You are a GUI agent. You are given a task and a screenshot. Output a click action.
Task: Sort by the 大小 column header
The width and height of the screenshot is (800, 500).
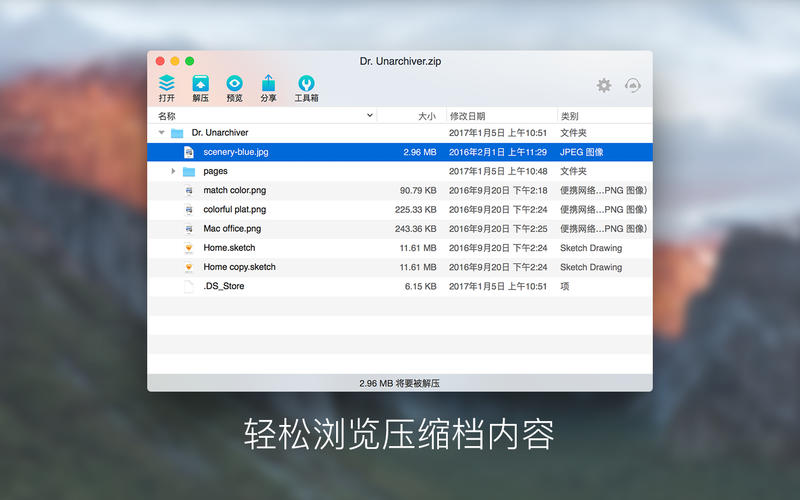tap(426, 116)
